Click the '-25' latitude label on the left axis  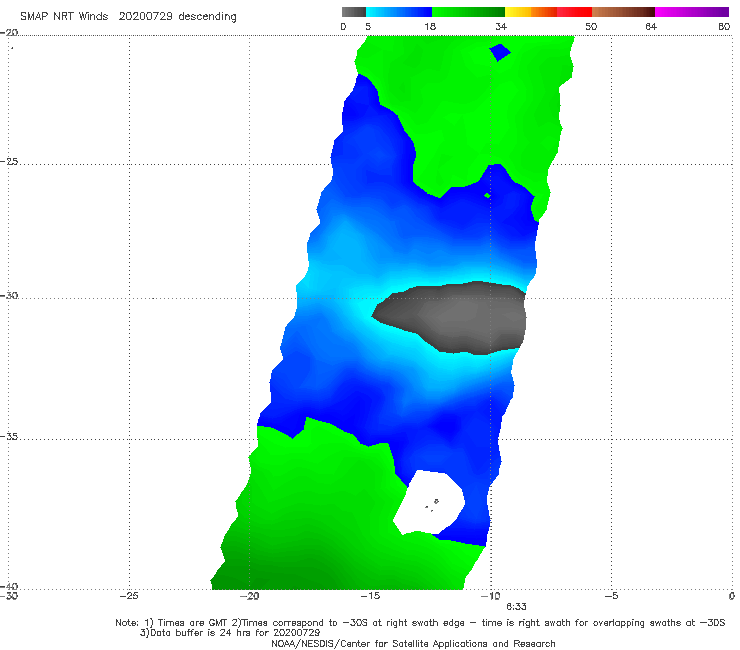pos(9,162)
